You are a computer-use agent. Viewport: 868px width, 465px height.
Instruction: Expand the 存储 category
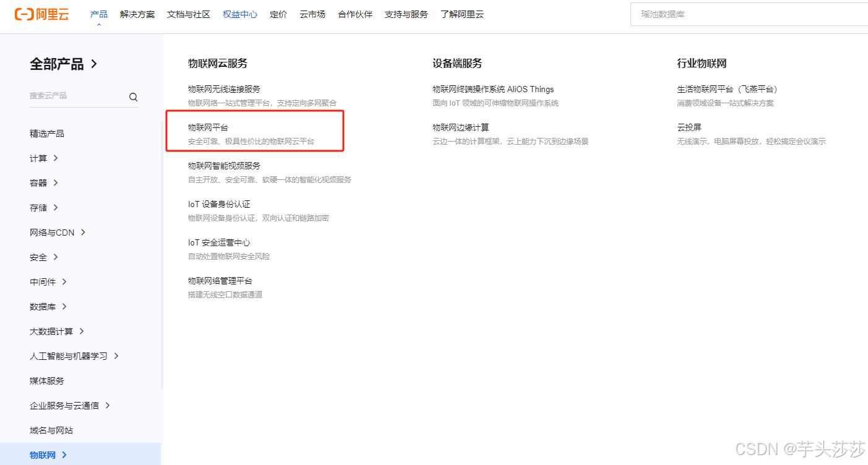click(x=44, y=208)
